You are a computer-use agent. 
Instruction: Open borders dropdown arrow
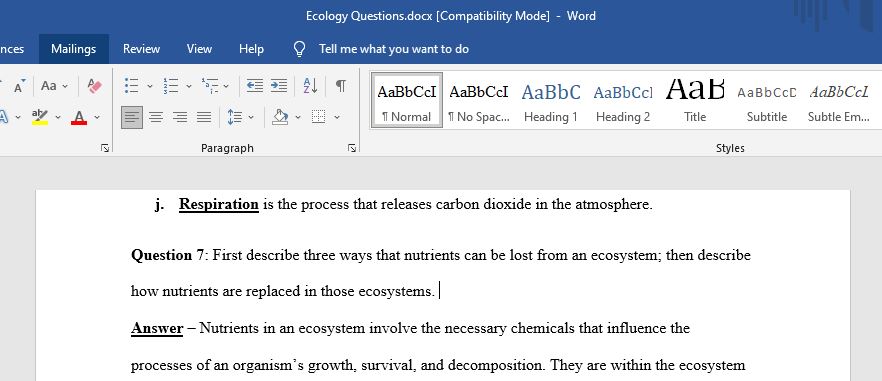tap(336, 117)
